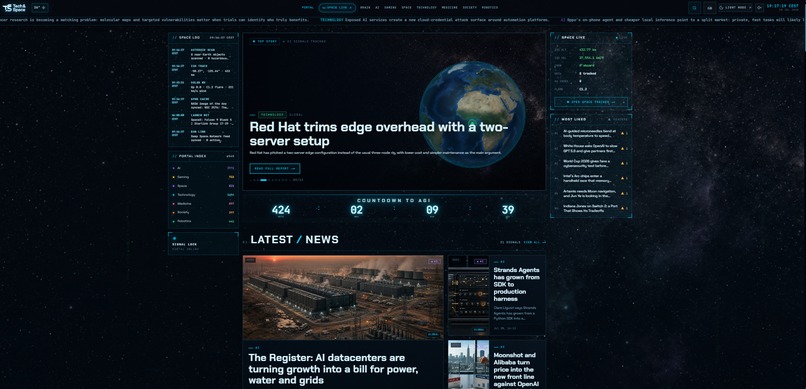The width and height of the screenshot is (806, 389).
Task: Open the temperature widget in the header
Action: point(40,8)
